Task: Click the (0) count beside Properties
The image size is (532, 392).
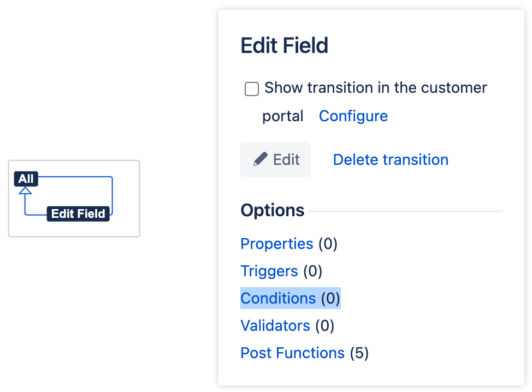Action: (328, 243)
